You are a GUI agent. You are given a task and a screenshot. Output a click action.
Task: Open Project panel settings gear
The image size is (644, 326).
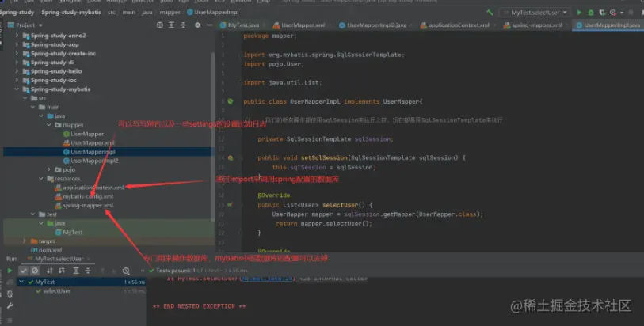pyautogui.click(x=197, y=25)
